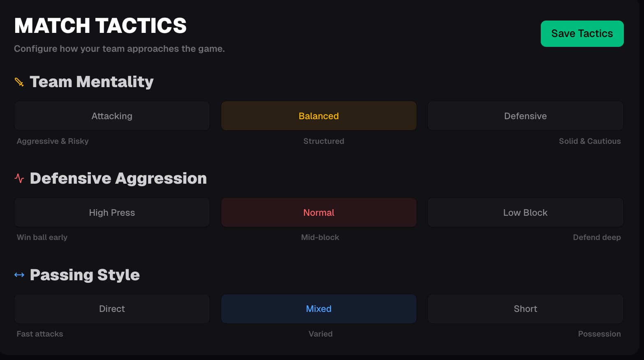Screen dimensions: 644x360
Task: Switch passing style to Short
Action: (525, 309)
